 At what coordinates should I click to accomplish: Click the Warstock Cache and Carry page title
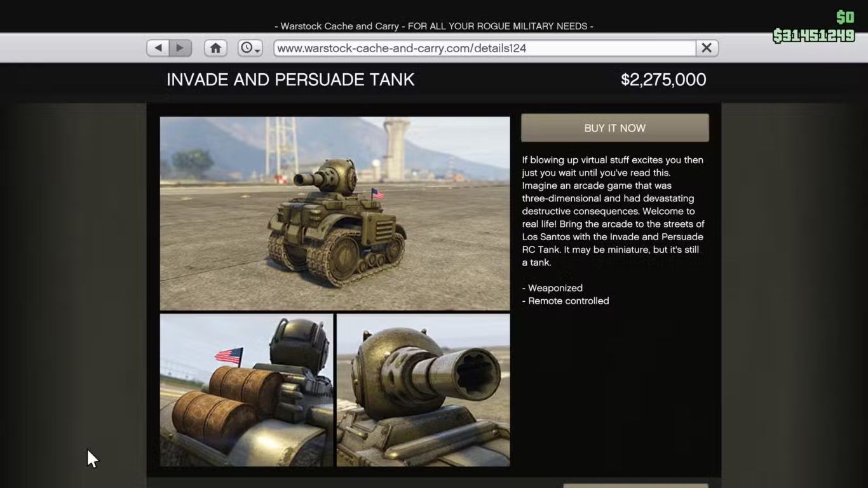433,26
